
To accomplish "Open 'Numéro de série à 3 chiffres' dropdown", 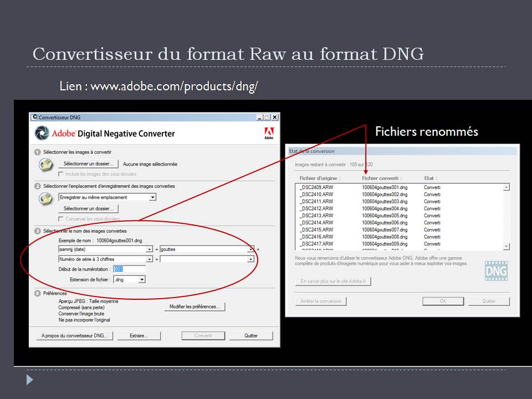I will pos(149,259).
